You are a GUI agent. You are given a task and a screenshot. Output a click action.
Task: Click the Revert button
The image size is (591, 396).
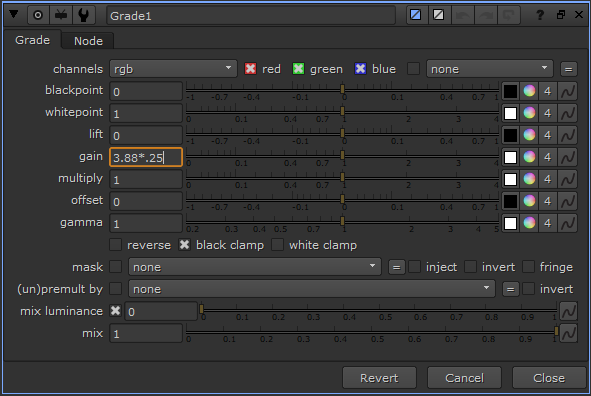[379, 378]
